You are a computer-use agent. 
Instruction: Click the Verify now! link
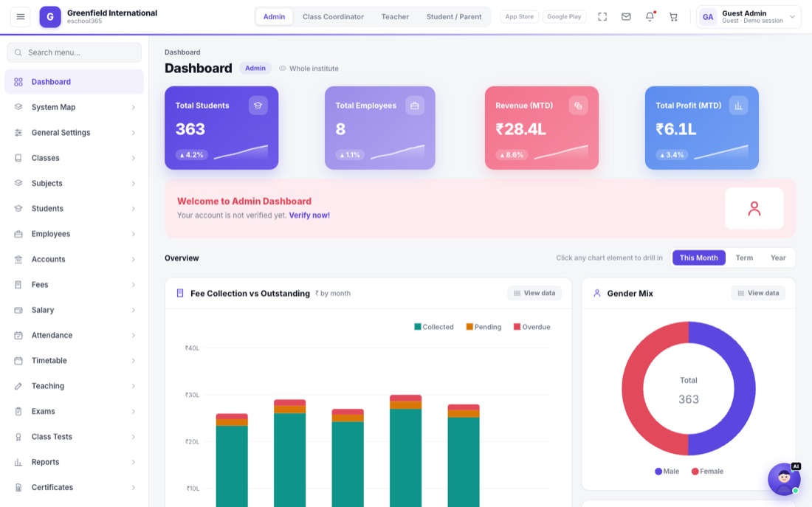coord(309,215)
